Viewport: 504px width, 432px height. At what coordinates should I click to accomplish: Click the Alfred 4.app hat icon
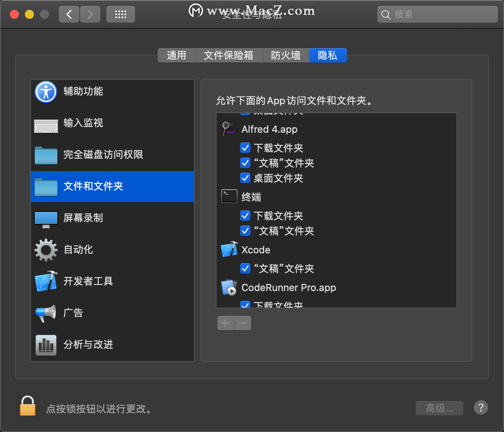tap(229, 129)
